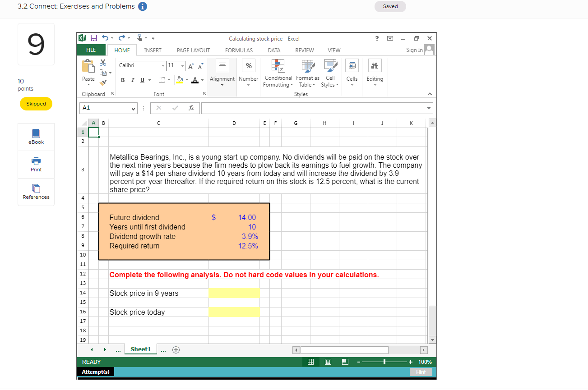Click the Print sidebar button

[x=36, y=164]
